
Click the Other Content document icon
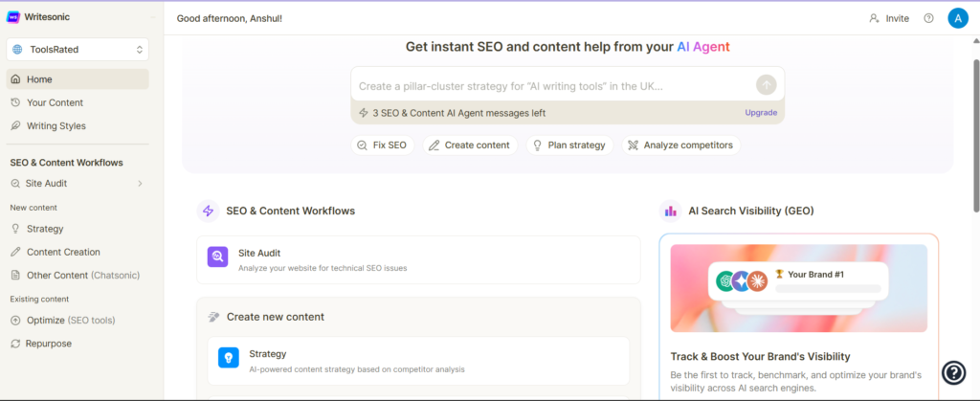(15, 275)
